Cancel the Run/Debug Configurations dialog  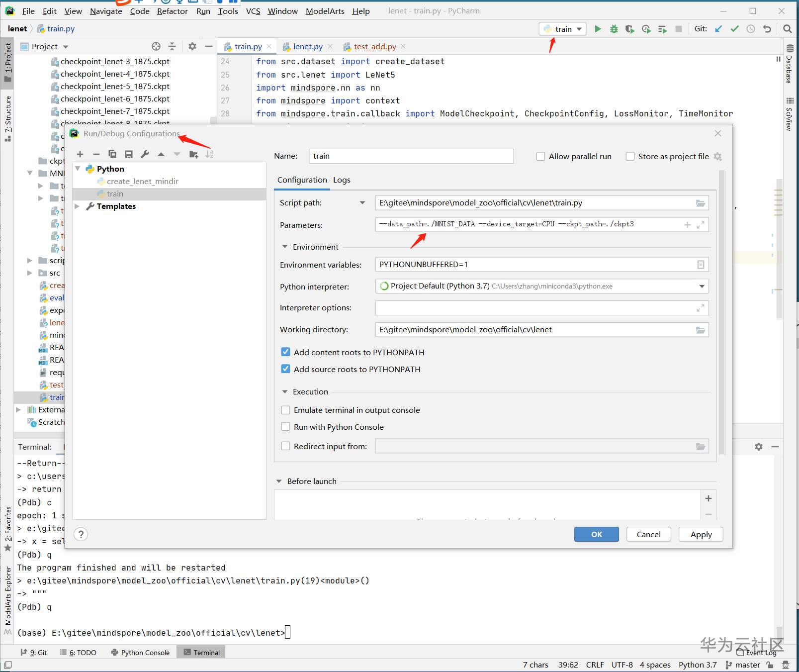649,534
